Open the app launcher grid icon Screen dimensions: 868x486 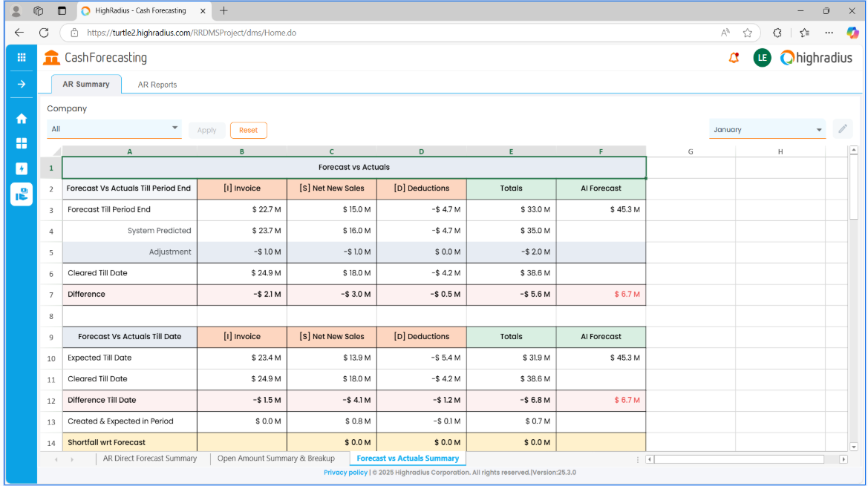pos(22,57)
